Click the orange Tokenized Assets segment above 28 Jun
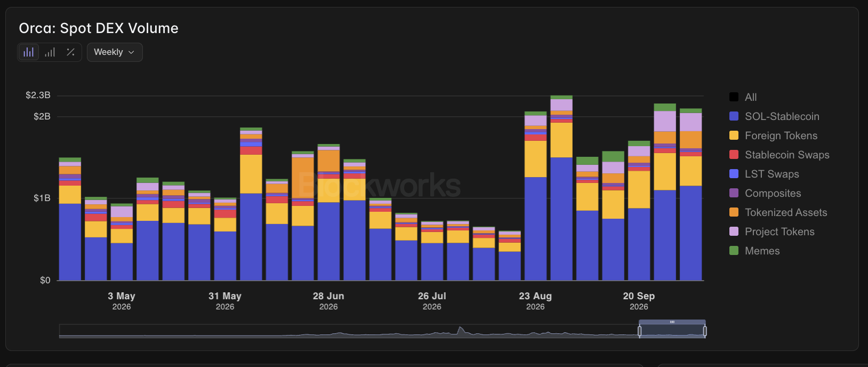Image resolution: width=868 pixels, height=367 pixels. click(x=328, y=161)
